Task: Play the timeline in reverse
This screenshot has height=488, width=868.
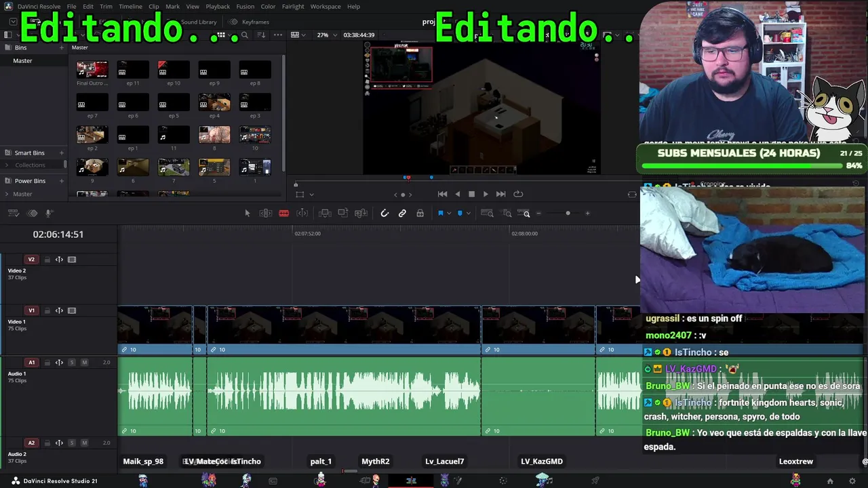Action: [458, 194]
